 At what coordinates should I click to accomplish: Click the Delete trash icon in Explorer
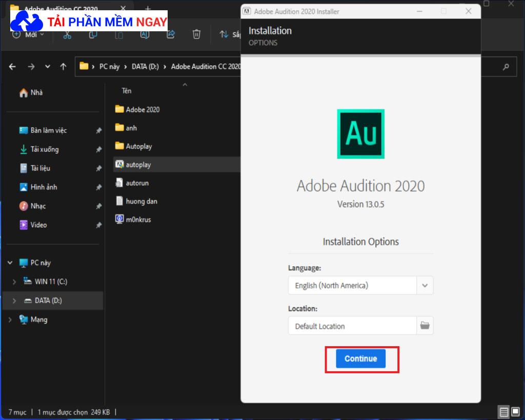(x=196, y=34)
